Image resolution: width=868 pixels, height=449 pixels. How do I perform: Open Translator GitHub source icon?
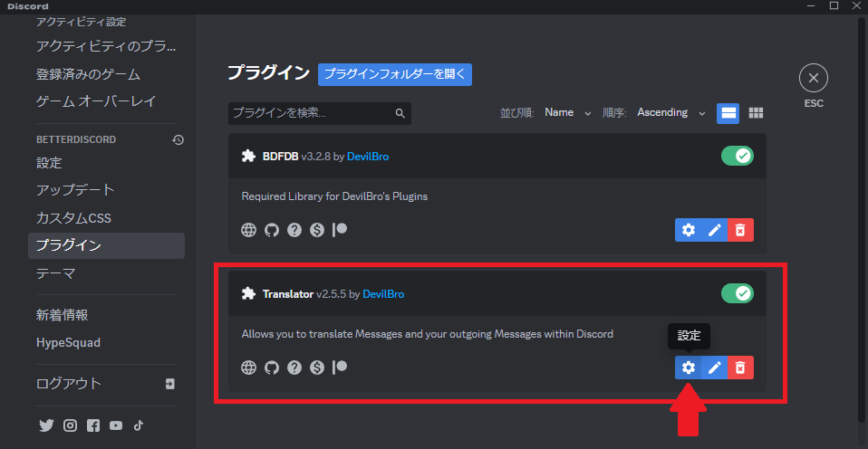271,368
